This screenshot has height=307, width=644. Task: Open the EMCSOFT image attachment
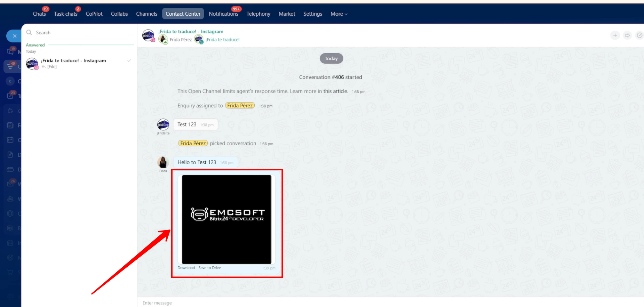pyautogui.click(x=226, y=219)
